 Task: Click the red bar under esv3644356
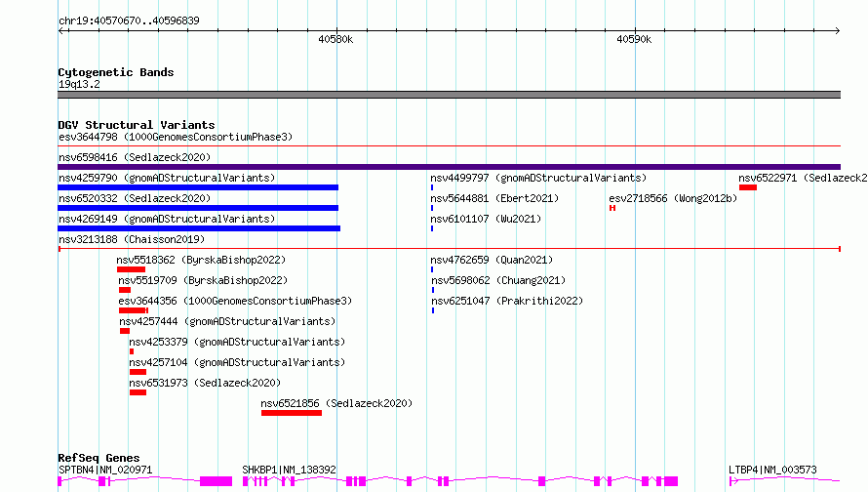pos(134,310)
